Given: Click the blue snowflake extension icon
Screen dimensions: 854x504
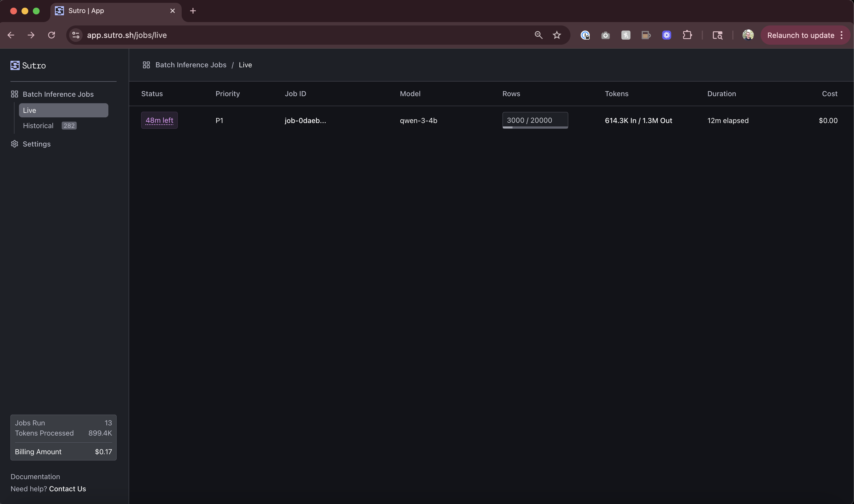Looking at the screenshot, I should click(666, 35).
